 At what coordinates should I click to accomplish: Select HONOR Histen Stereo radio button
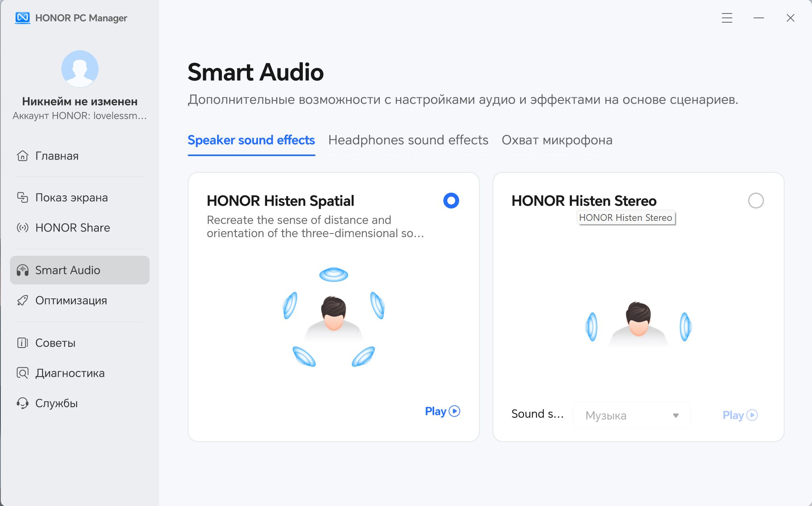click(756, 201)
